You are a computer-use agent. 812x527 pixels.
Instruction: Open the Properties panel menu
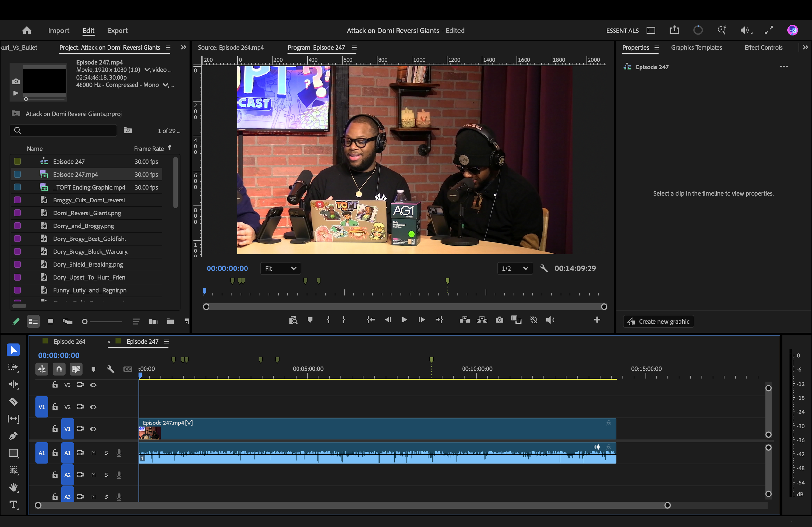tap(657, 48)
